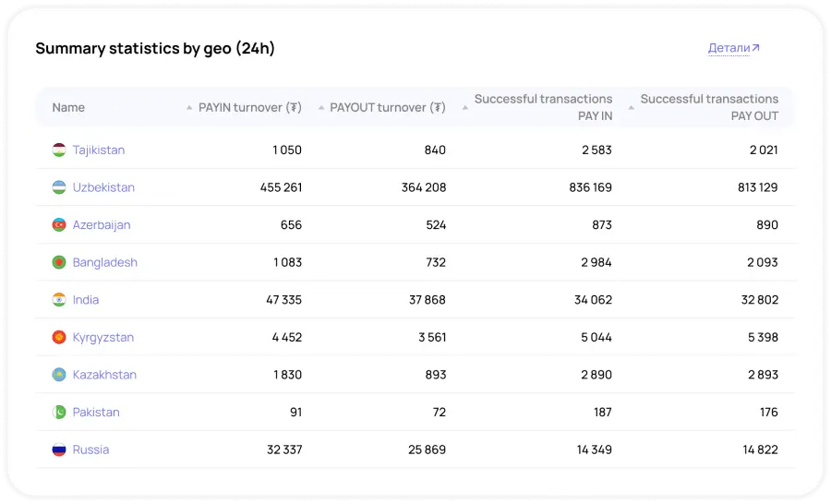
Task: Click the India flag icon
Action: click(59, 300)
